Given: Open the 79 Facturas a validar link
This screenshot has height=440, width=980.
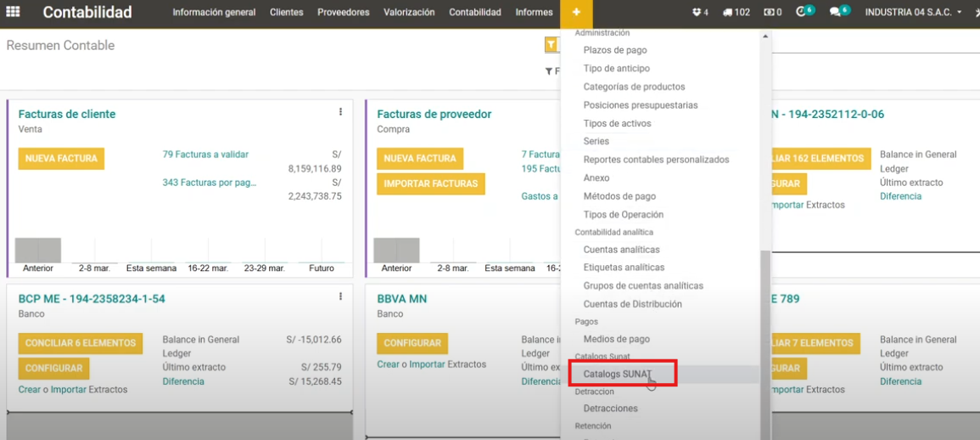Looking at the screenshot, I should 205,155.
